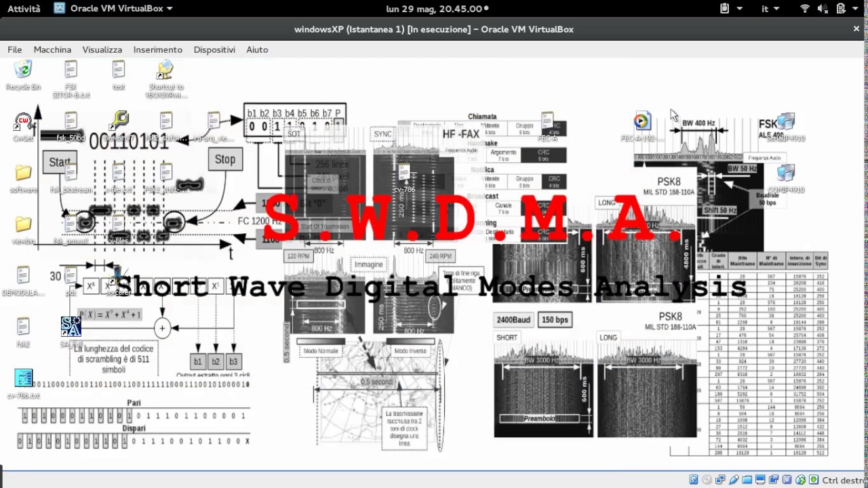Open the fsk_prova text file icon
The width and height of the screenshot is (868, 488).
tap(71, 224)
